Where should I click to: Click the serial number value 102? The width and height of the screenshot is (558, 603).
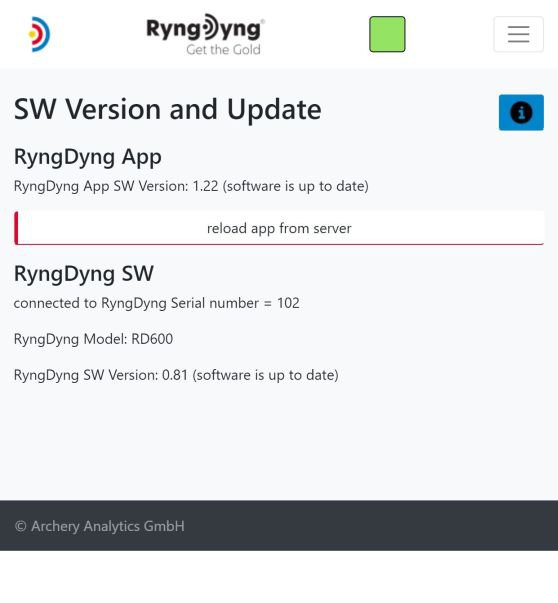pyautogui.click(x=288, y=303)
